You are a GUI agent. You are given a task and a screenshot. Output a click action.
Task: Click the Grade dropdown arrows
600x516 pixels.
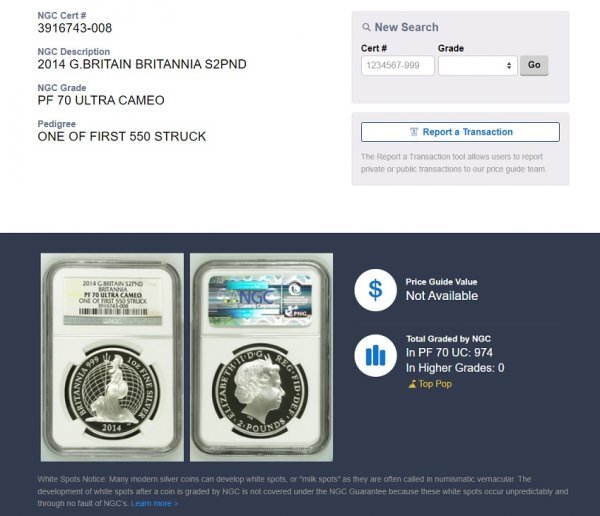(509, 65)
